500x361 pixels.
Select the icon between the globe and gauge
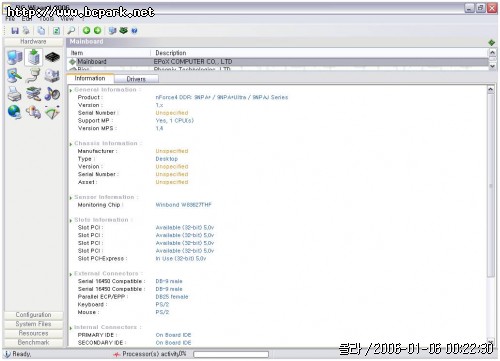coord(34,112)
